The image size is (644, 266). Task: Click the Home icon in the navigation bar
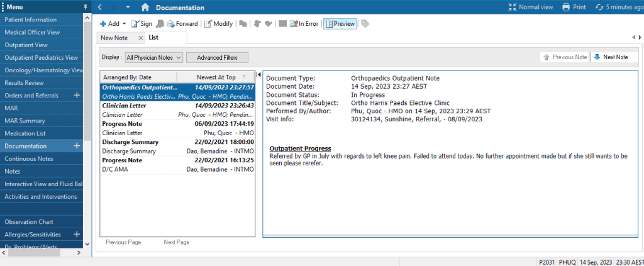145,8
